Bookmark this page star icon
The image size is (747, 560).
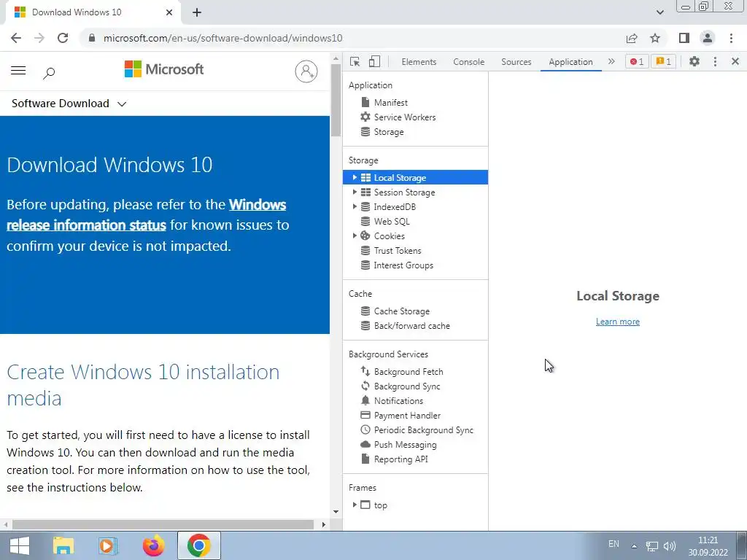click(655, 38)
